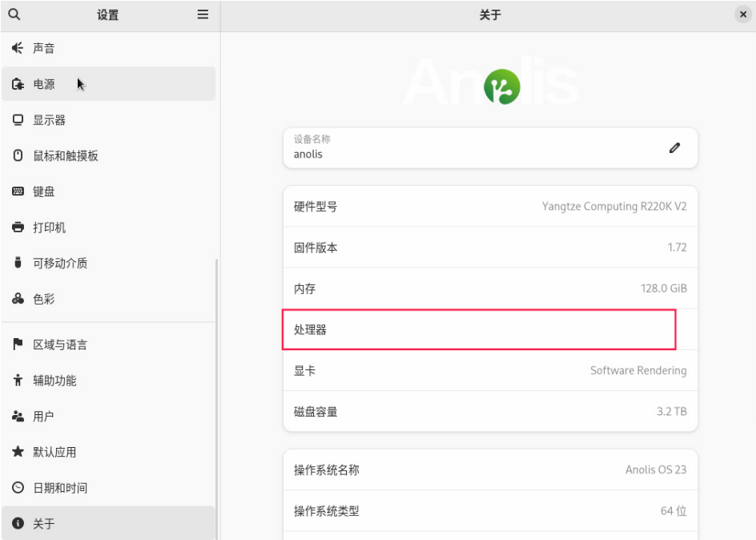
Task: Select 用户 in the sidebar
Action: (x=43, y=417)
